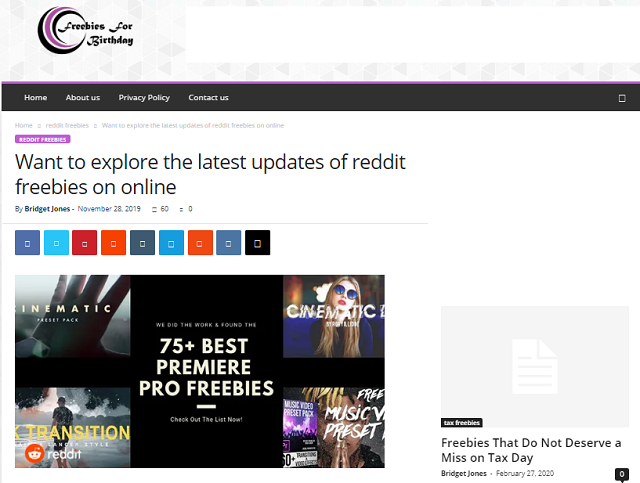The image size is (640, 483).
Task: Share via the light blue Twitter button
Action: coord(56,243)
